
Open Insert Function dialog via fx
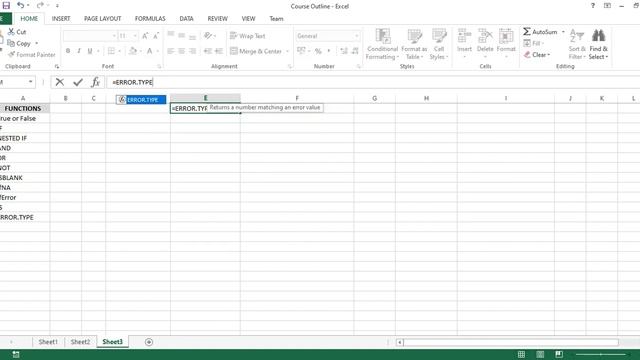96,82
